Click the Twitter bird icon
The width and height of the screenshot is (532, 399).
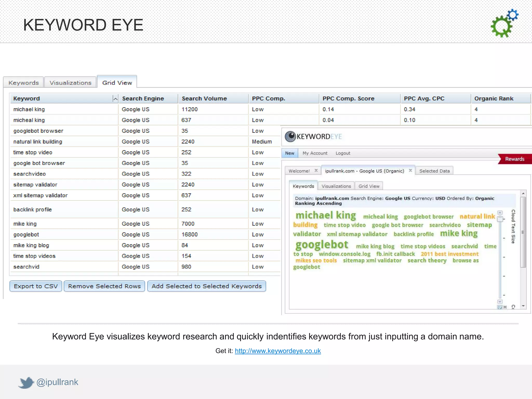26,382
